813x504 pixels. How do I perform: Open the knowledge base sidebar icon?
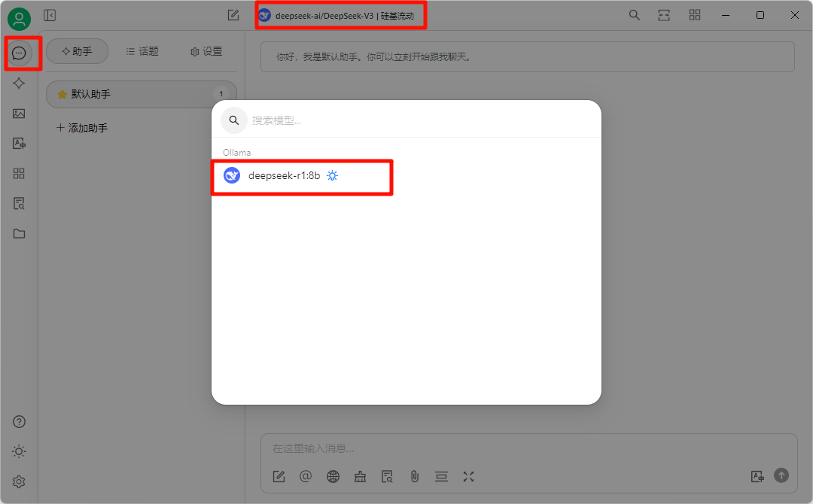pyautogui.click(x=19, y=204)
